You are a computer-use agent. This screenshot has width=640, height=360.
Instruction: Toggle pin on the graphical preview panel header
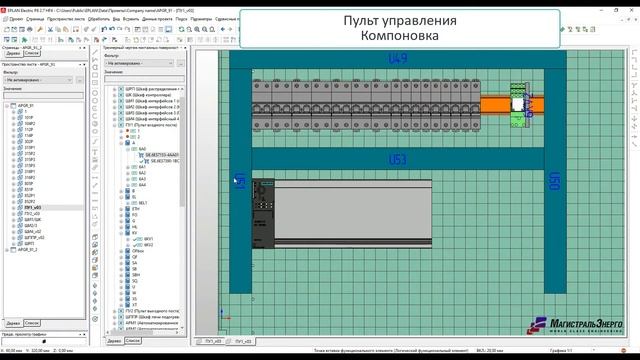tap(80, 334)
